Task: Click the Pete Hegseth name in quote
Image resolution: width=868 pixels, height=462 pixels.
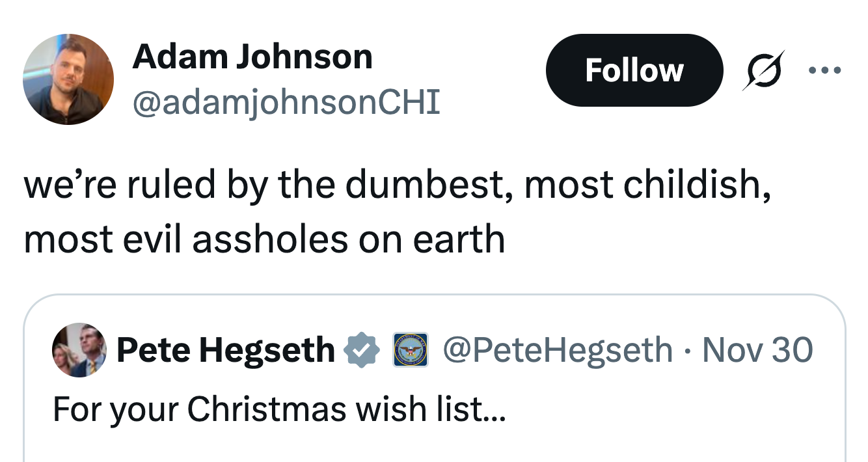Action: 225,350
